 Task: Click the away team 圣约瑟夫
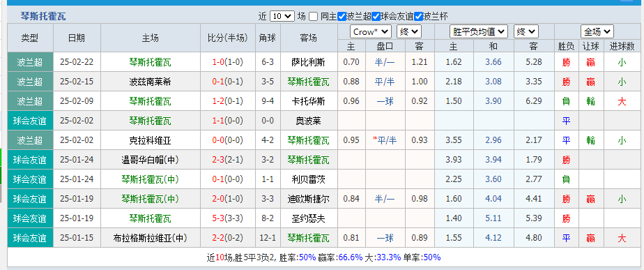tap(309, 218)
